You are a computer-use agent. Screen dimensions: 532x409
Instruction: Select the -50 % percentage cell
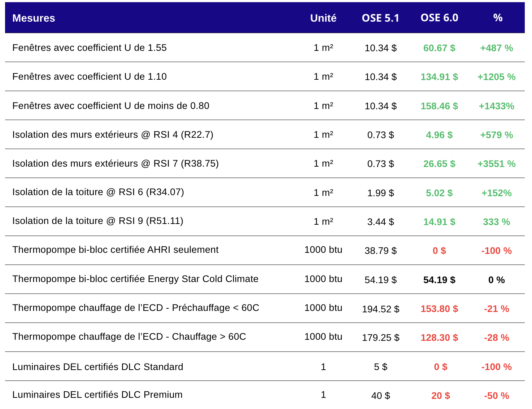pyautogui.click(x=496, y=396)
